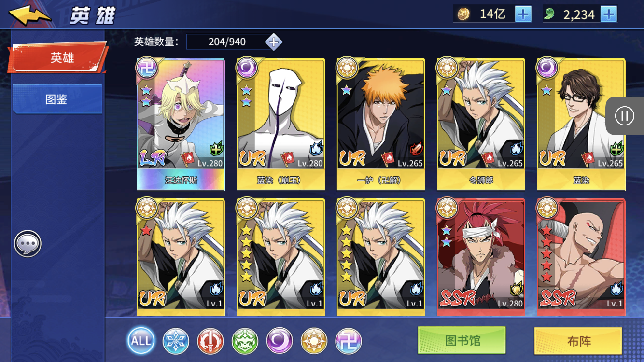This screenshot has height=362, width=644.
Task: Add green gems with plus button
Action: [608, 14]
